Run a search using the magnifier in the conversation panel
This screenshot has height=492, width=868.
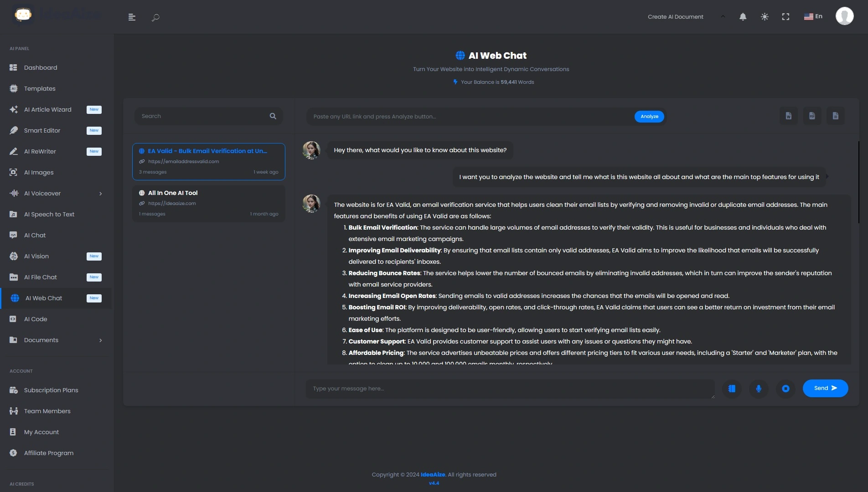tap(273, 116)
